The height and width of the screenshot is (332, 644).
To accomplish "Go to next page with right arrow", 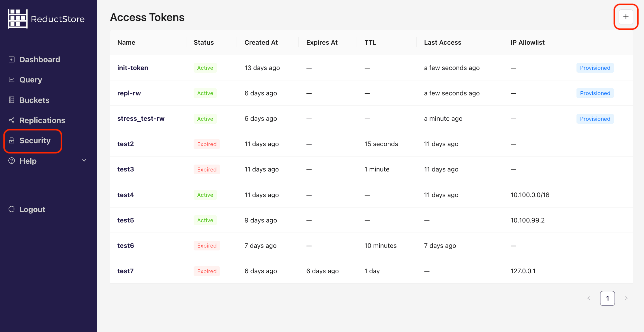I will pyautogui.click(x=626, y=298).
